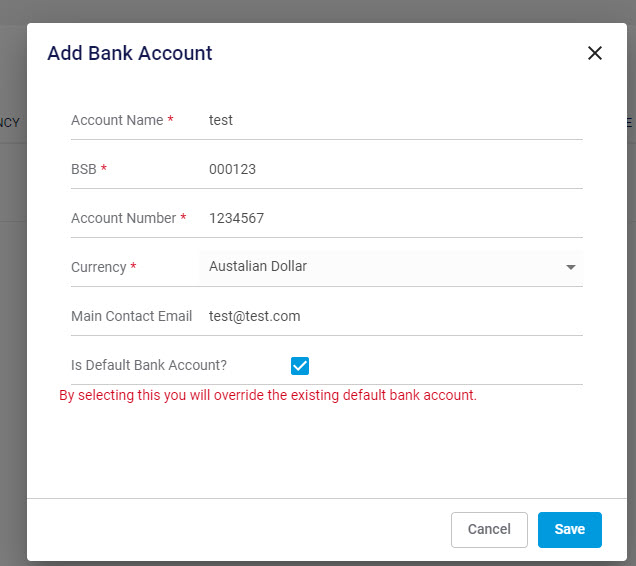Click the Currency dropdown arrow
Viewport: 636px width, 566px height.
click(x=571, y=268)
